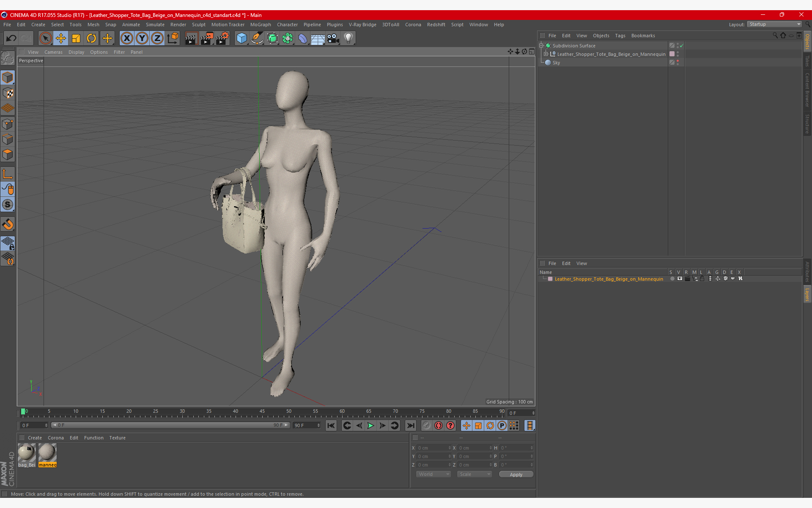Switch to Points mode

coord(8,124)
